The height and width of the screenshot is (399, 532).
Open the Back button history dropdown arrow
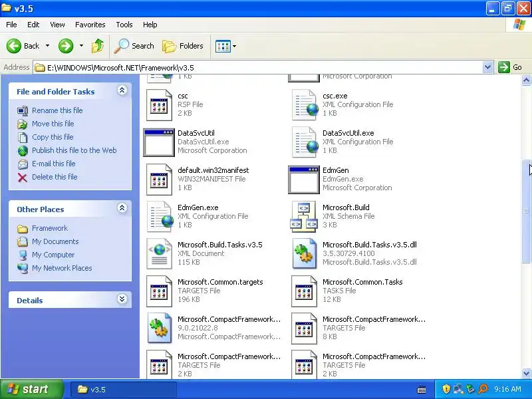[x=47, y=46]
